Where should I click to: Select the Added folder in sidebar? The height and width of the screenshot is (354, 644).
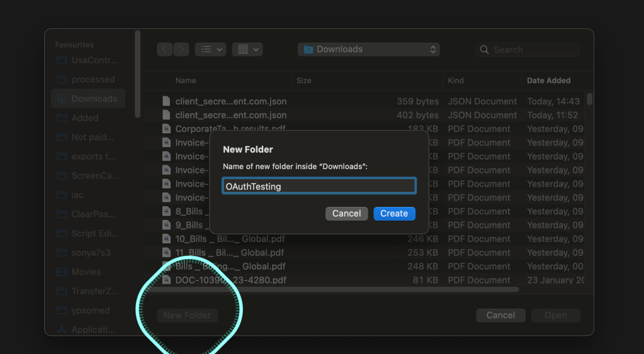click(88, 118)
